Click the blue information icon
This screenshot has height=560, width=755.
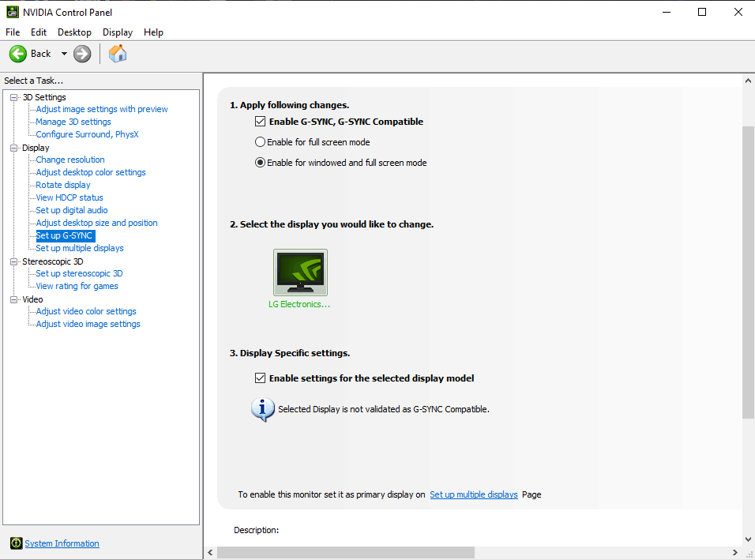[x=262, y=409]
